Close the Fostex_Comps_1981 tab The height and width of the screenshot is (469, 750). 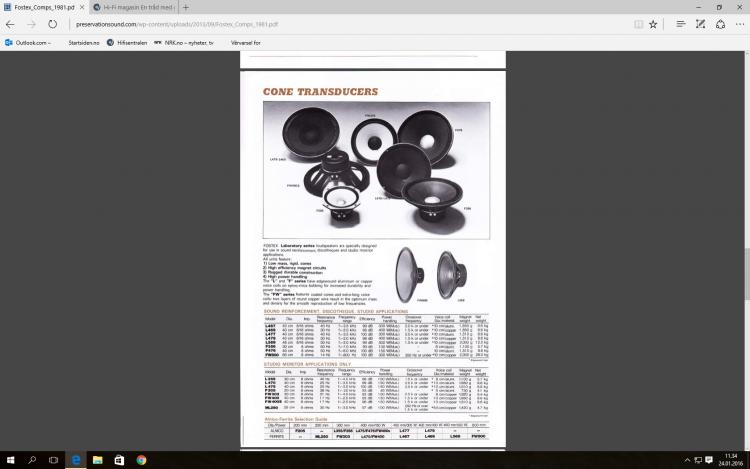coord(82,7)
